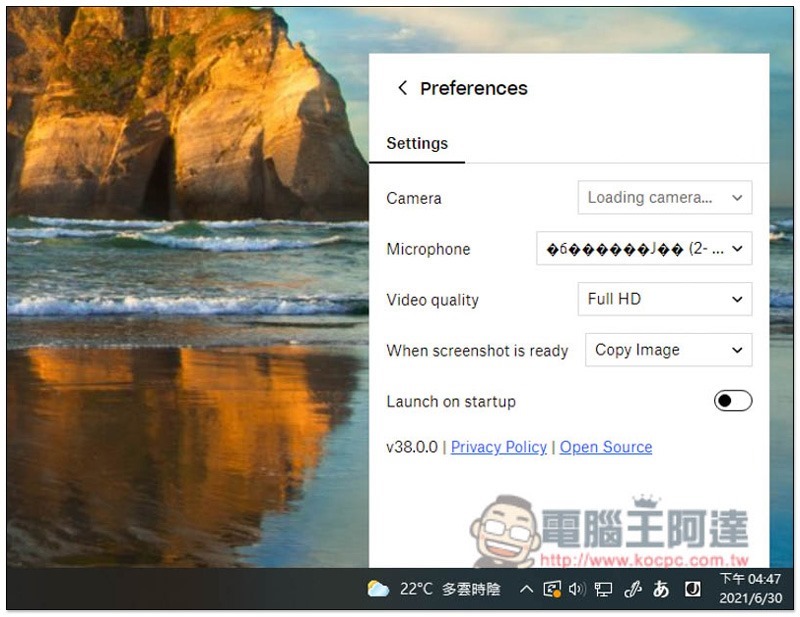Click the taskbar clock and date
The height and width of the screenshot is (617, 800).
(750, 589)
